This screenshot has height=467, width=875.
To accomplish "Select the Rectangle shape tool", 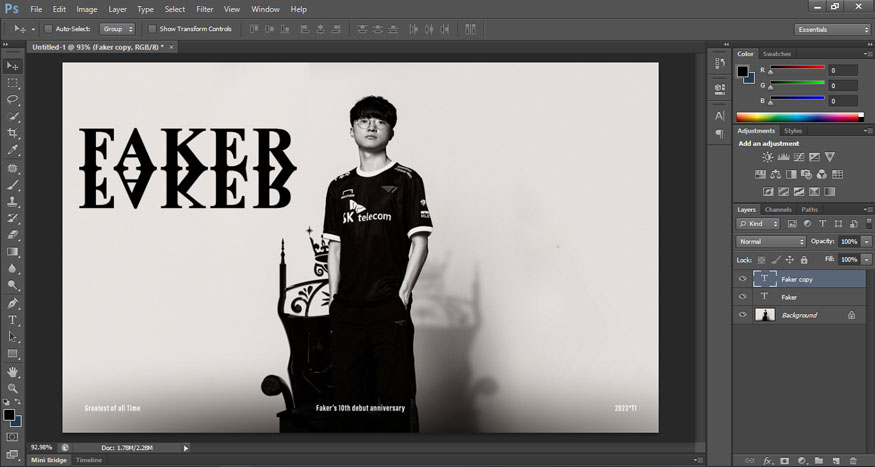I will (x=12, y=354).
